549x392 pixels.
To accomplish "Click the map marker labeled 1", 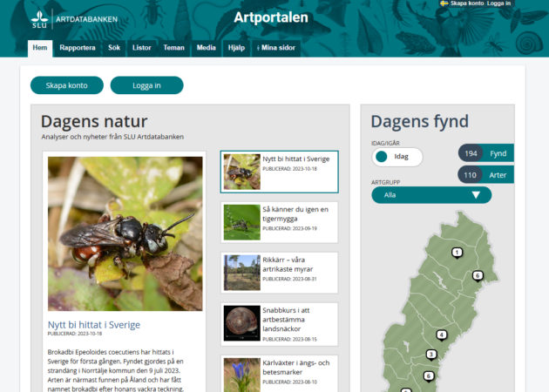I will 457,253.
